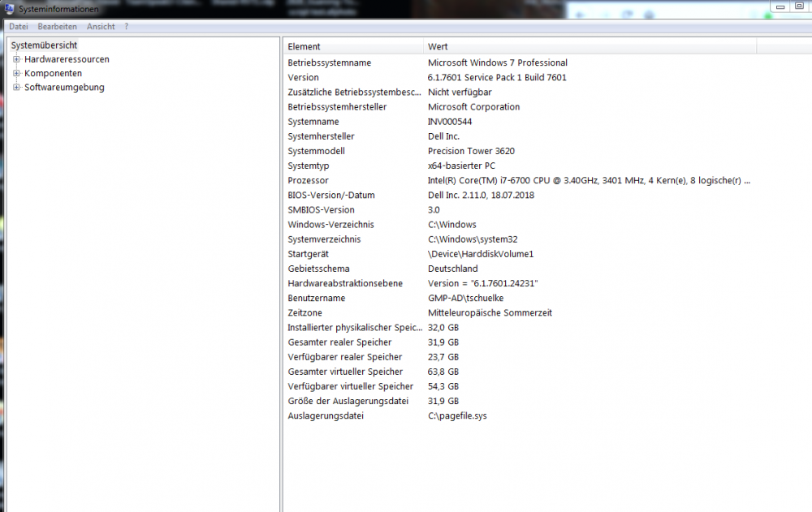Click the Systeminformationen icon in the title bar
812x512 pixels.
point(8,9)
